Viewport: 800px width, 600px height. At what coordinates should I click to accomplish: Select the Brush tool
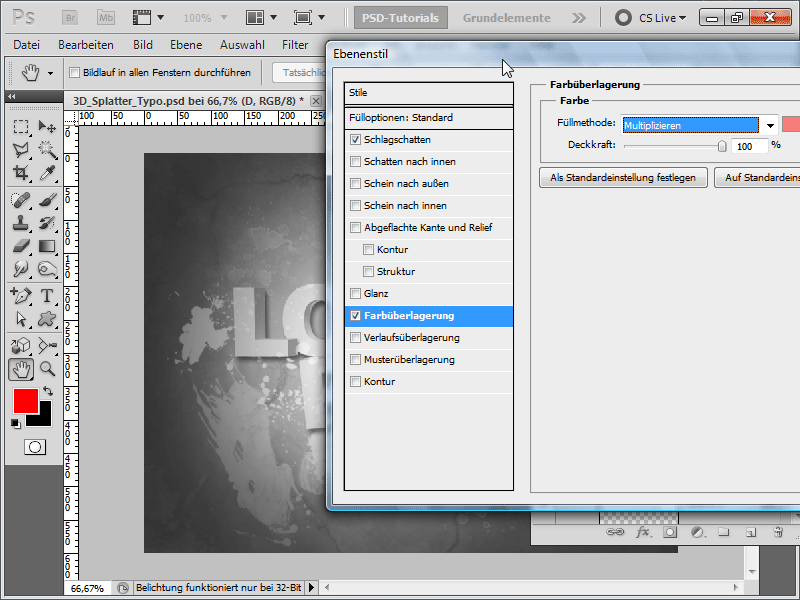point(47,200)
